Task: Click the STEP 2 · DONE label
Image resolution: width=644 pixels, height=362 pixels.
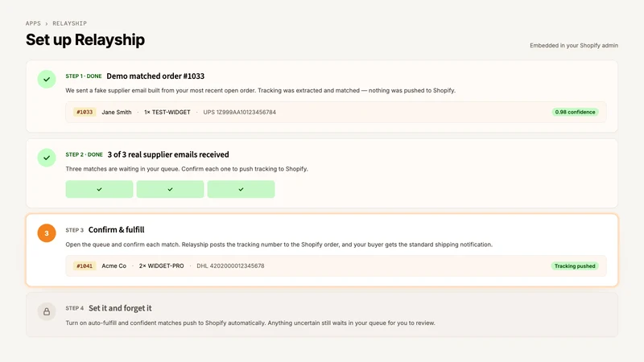Action: click(85, 154)
